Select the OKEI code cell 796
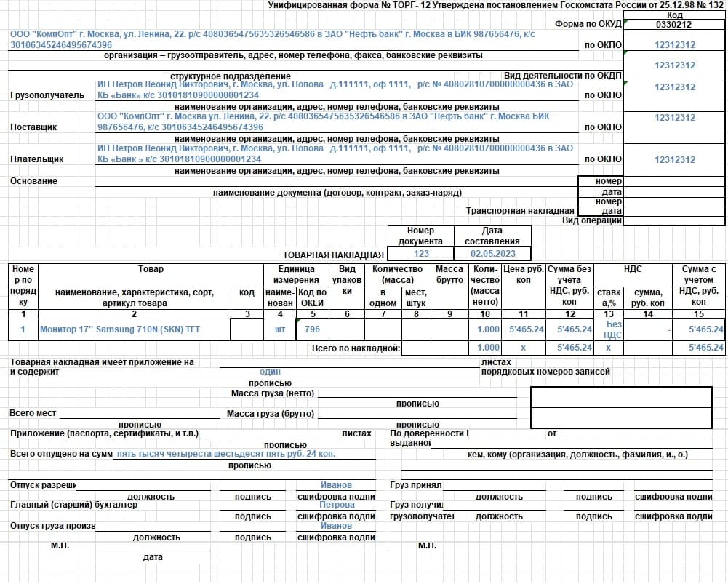 tap(312, 329)
